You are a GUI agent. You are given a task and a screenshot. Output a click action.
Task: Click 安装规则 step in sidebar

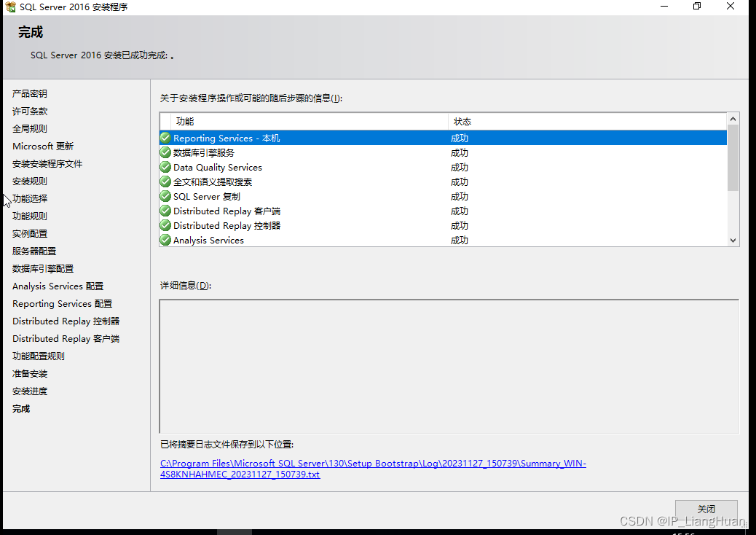click(x=30, y=181)
